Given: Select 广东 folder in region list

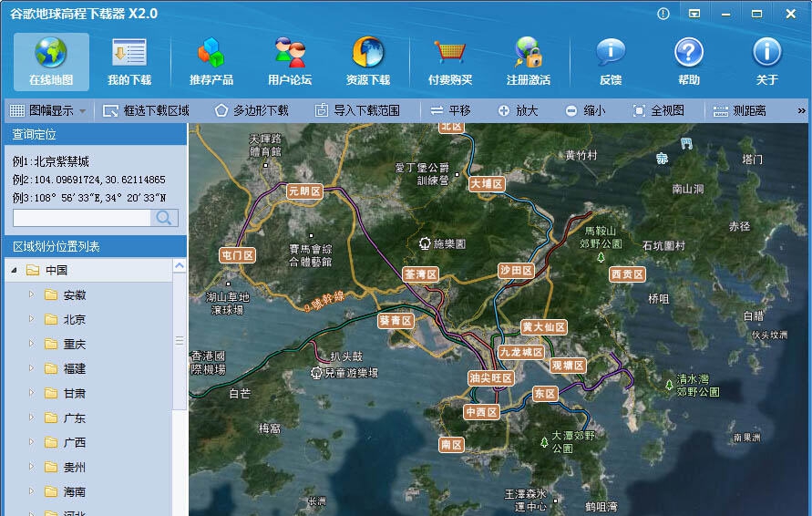Looking at the screenshot, I should (x=74, y=418).
